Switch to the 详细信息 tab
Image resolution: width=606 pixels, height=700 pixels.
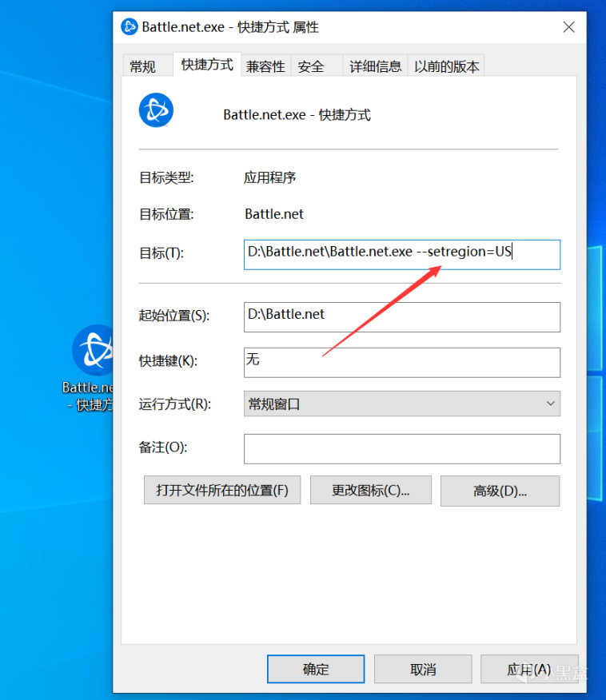[x=375, y=66]
